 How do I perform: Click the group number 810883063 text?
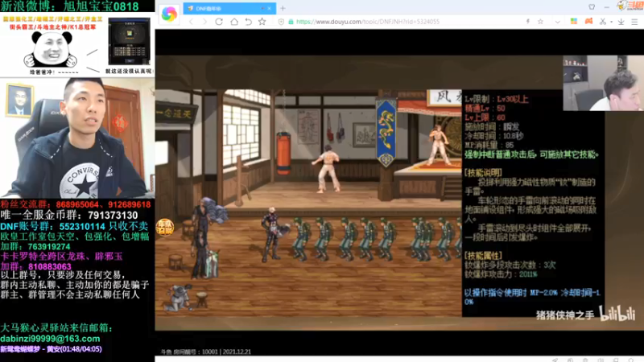49,266
